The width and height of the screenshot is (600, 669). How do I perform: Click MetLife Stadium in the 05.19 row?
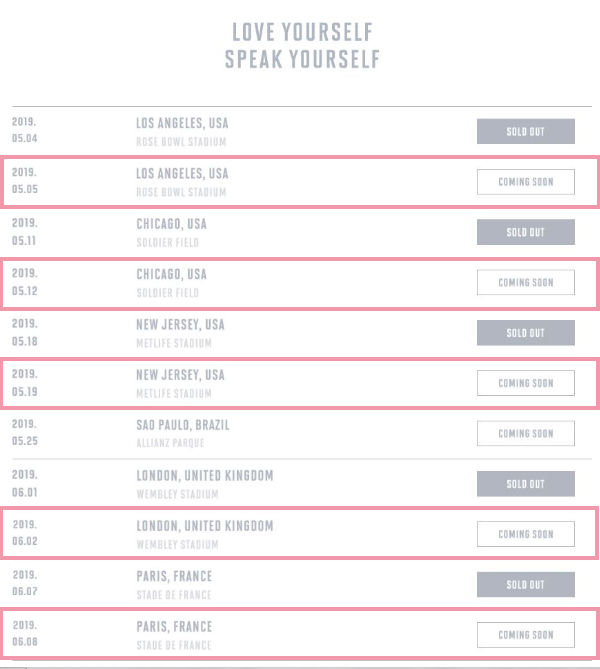(x=174, y=393)
